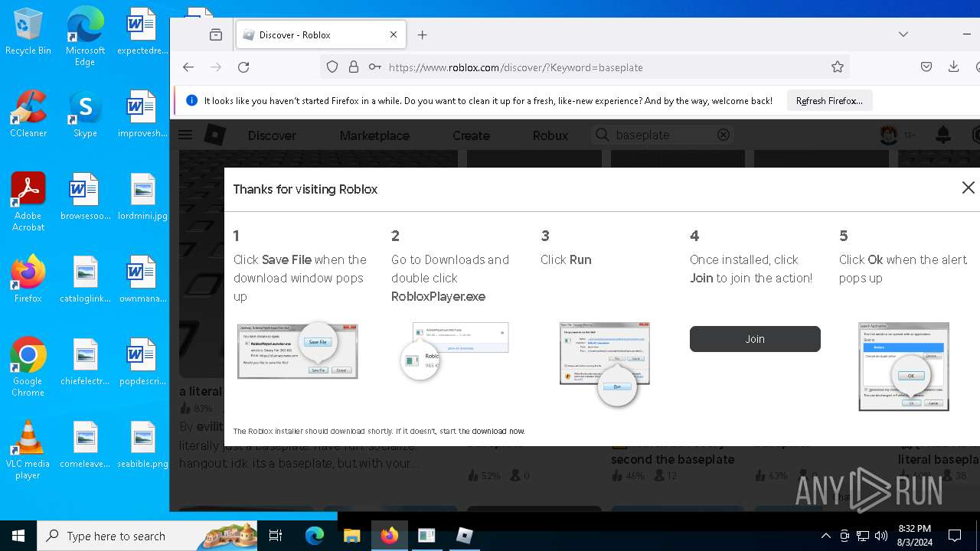Open Roblox Robux menu item

(x=550, y=135)
